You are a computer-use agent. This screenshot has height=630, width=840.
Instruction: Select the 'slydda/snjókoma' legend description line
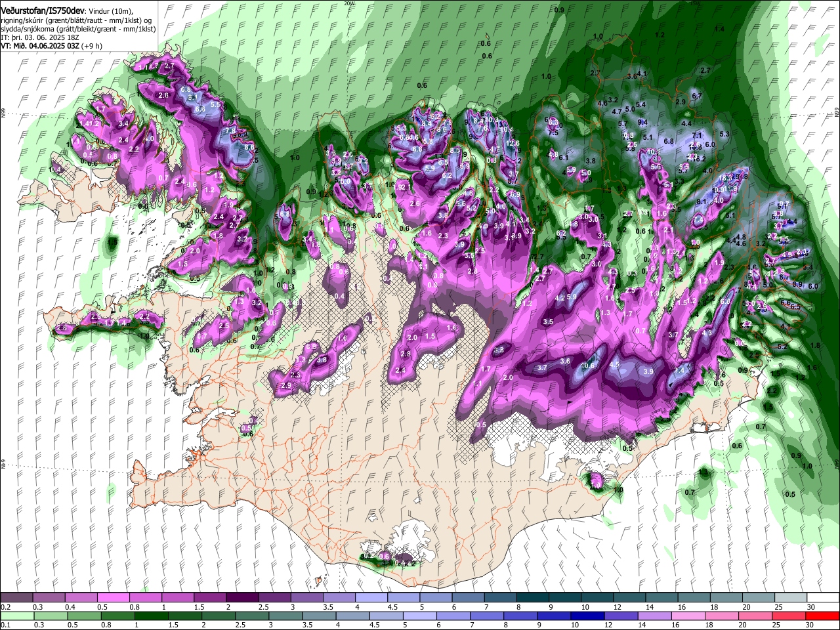[78, 29]
